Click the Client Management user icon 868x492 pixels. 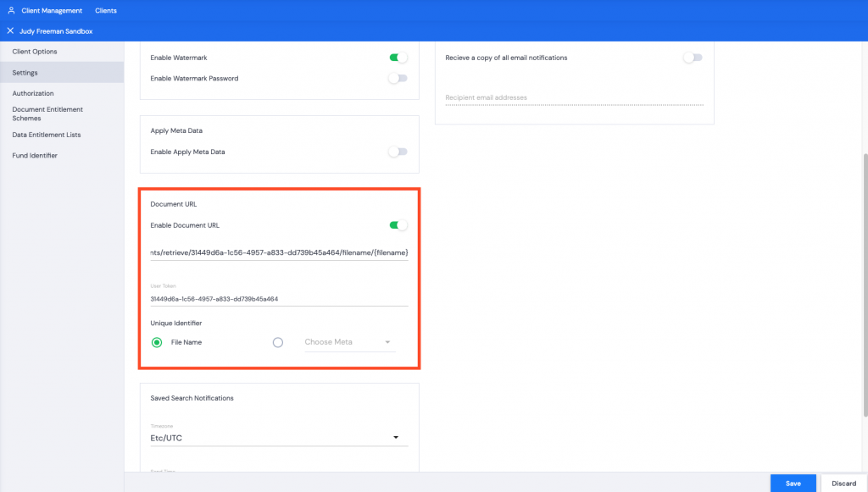(x=11, y=10)
